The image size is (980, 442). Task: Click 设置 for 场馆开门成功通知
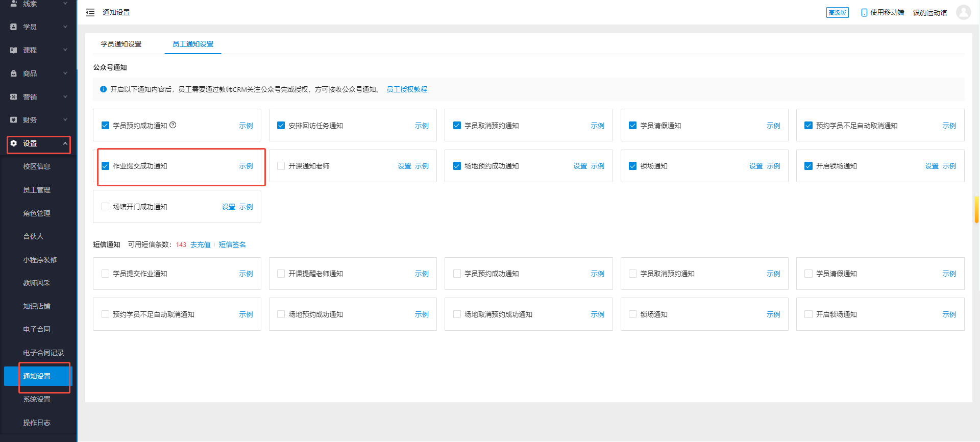coord(229,207)
